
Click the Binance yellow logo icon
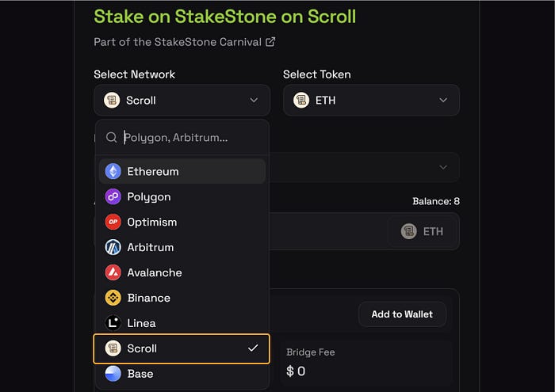[x=113, y=298]
